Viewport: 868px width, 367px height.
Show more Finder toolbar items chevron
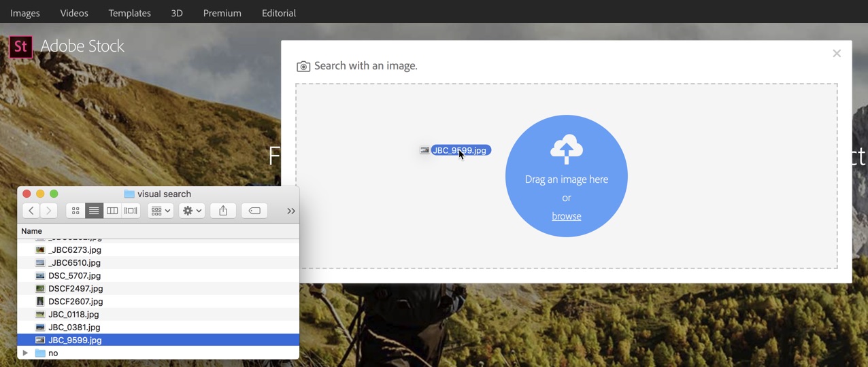(x=290, y=211)
